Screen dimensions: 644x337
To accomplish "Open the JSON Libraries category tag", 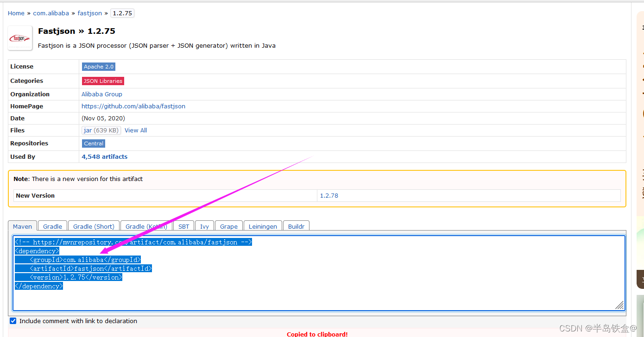I will pyautogui.click(x=103, y=81).
